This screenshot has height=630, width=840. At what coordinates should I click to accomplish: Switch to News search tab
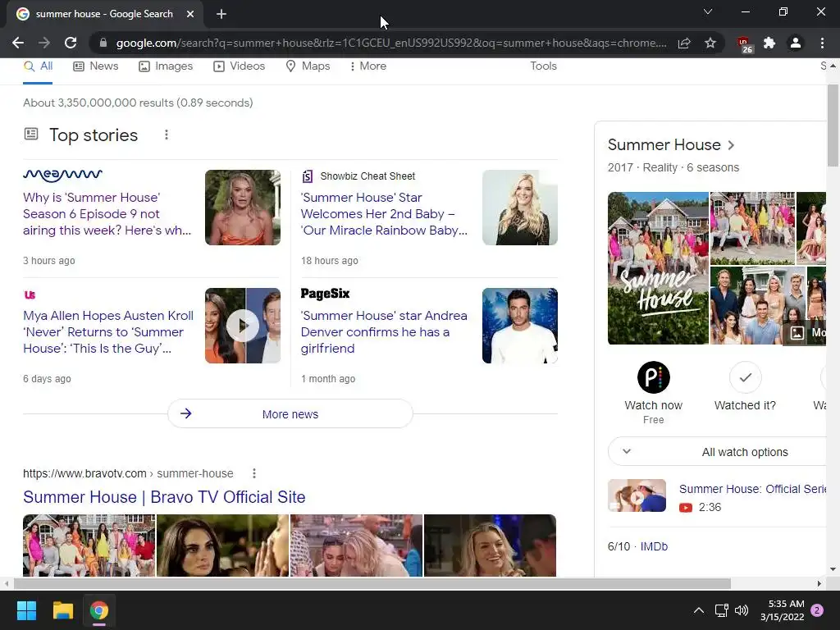click(96, 66)
